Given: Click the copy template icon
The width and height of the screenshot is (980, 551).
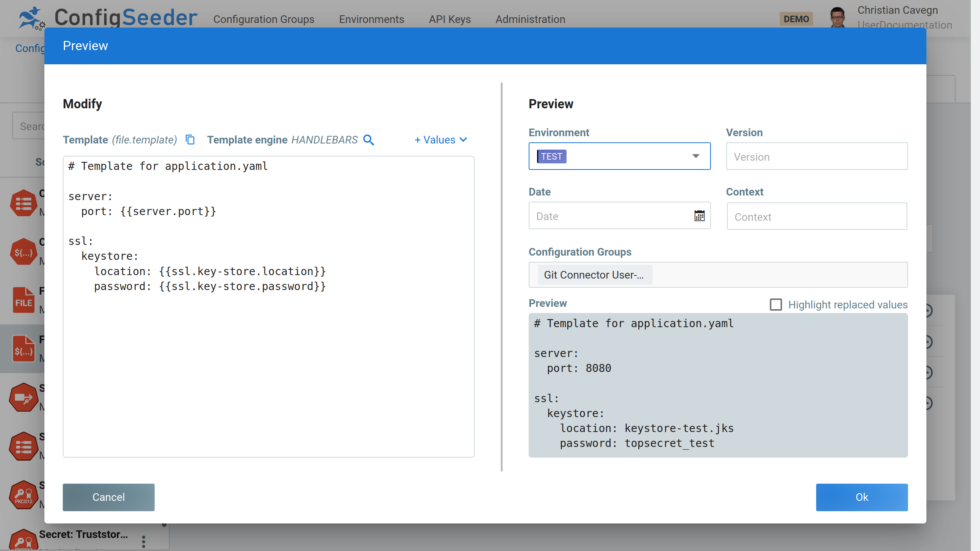Looking at the screenshot, I should 190,140.
